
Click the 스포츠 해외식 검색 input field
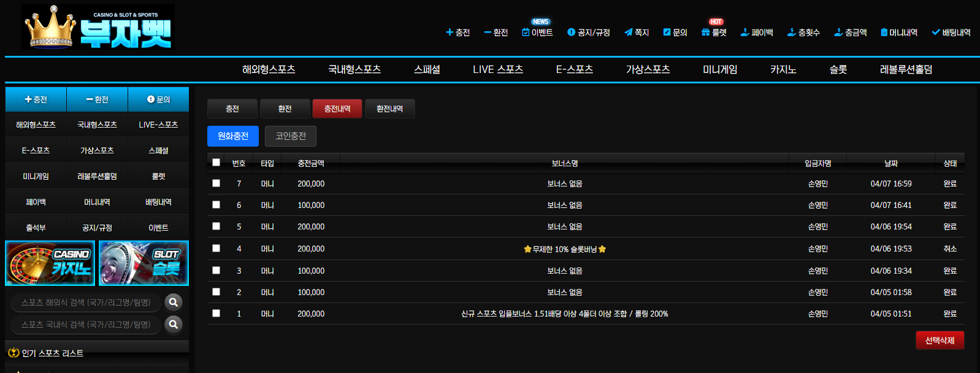pos(86,302)
